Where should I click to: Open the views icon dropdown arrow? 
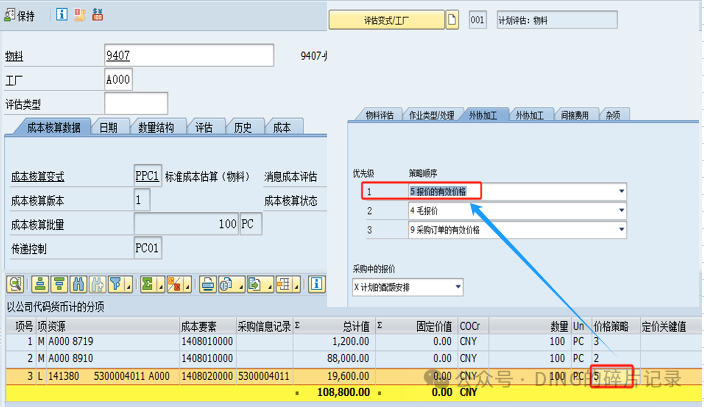click(x=240, y=285)
